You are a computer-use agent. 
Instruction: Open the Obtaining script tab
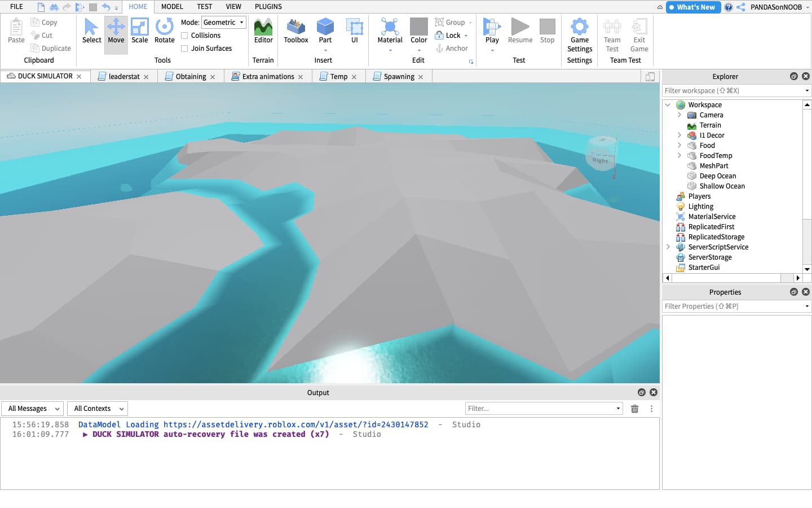point(191,77)
